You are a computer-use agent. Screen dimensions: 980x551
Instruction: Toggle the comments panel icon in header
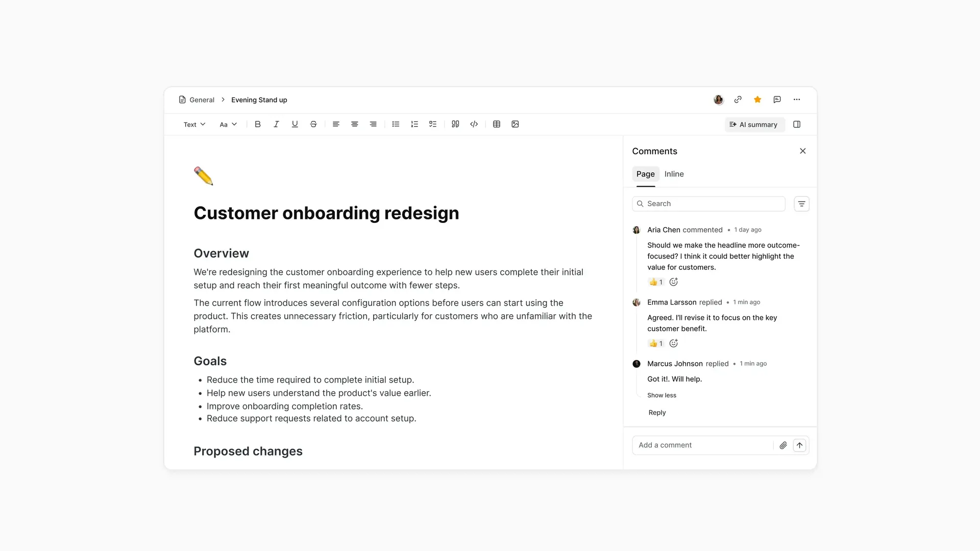click(777, 99)
